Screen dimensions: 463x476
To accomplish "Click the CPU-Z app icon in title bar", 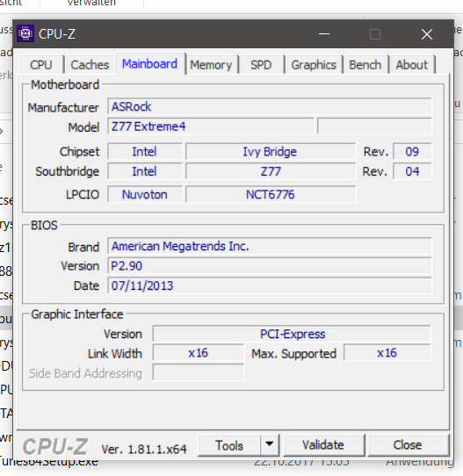I will tap(25, 33).
